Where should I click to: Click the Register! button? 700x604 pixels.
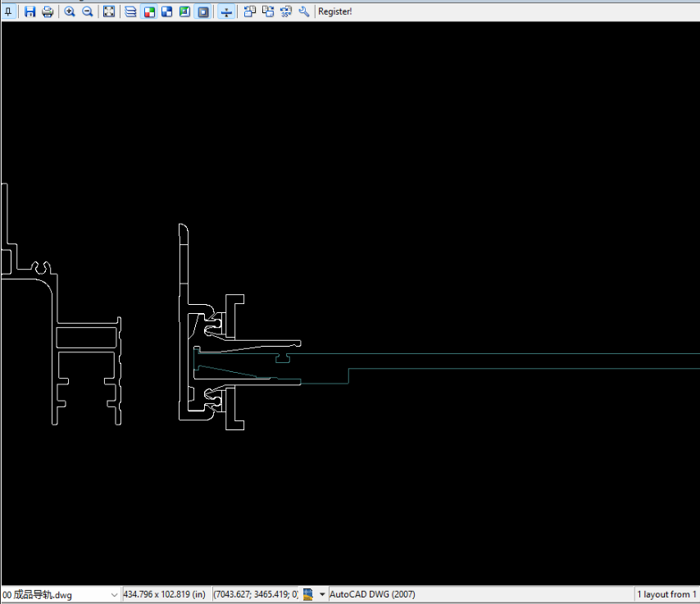pos(335,11)
